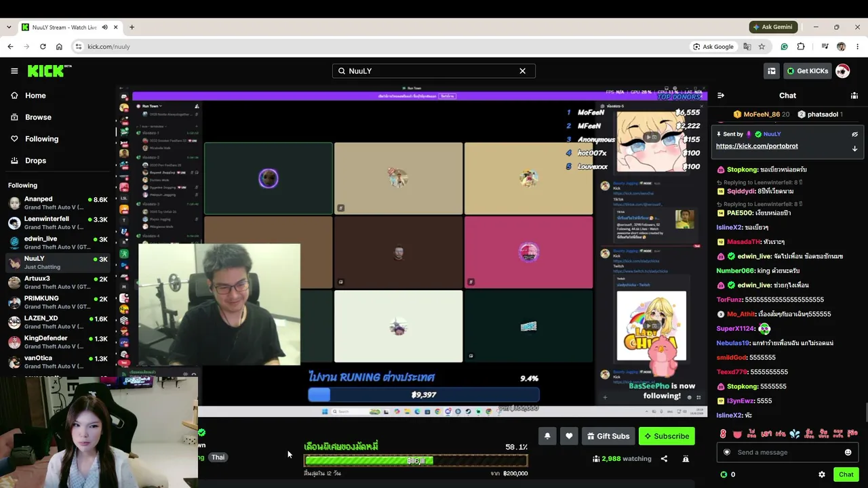868x488 pixels.
Task: View site information icon in the address bar
Action: (79, 47)
